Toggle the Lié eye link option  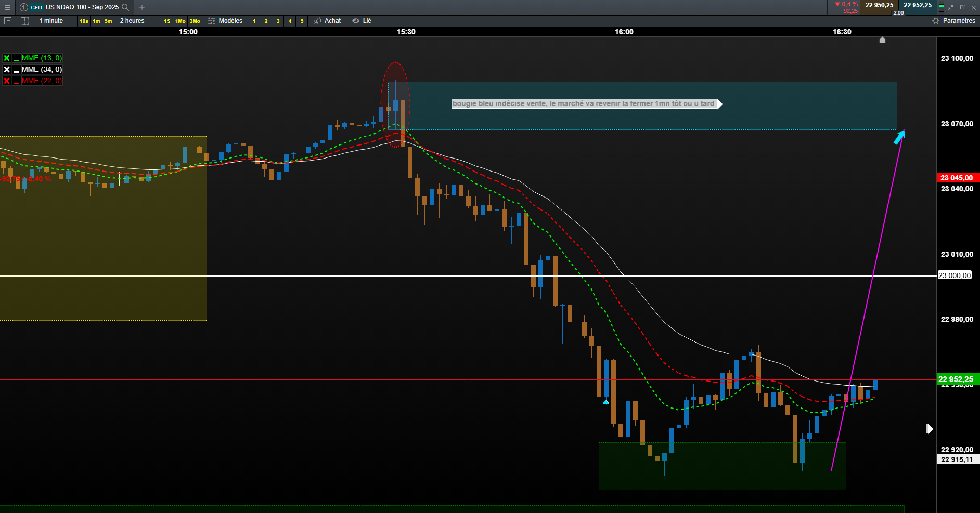[362, 21]
